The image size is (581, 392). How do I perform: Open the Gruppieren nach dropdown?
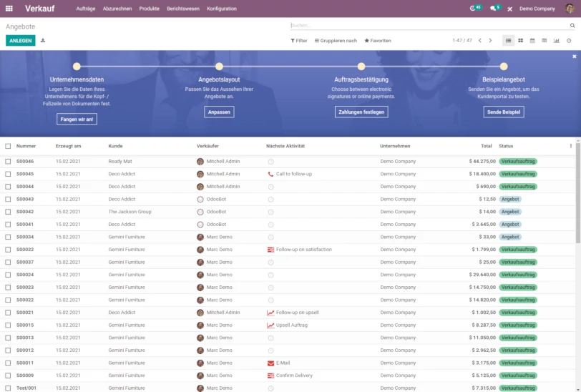pos(336,40)
